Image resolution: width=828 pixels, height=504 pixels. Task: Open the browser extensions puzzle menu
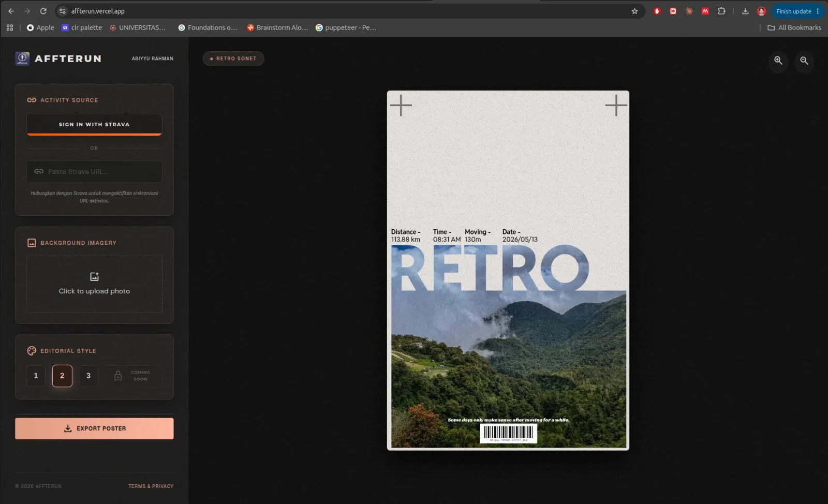(x=721, y=11)
